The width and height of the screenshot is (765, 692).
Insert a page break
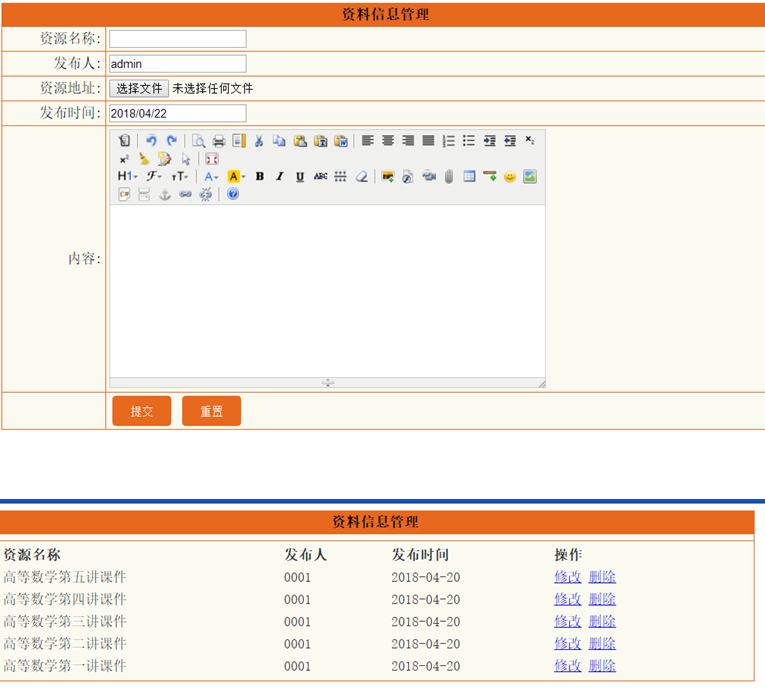pos(144,194)
